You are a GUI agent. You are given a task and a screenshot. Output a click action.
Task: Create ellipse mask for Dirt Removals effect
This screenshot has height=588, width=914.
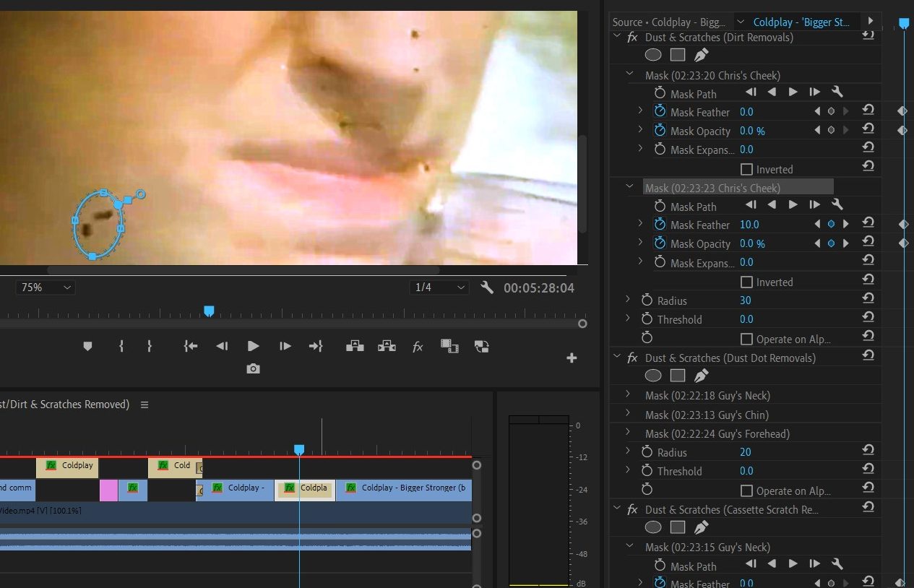coord(653,55)
